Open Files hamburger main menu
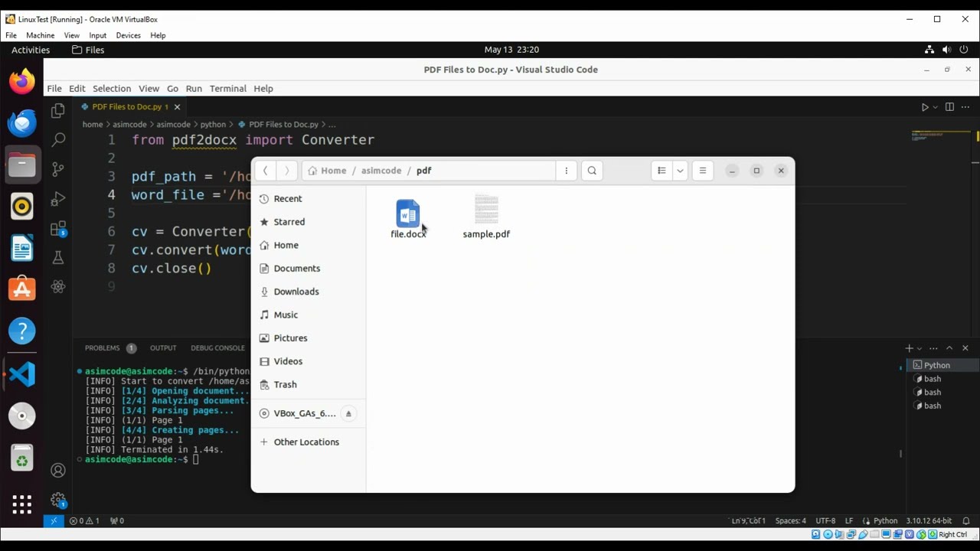Screen dimensions: 980x551 coord(702,171)
